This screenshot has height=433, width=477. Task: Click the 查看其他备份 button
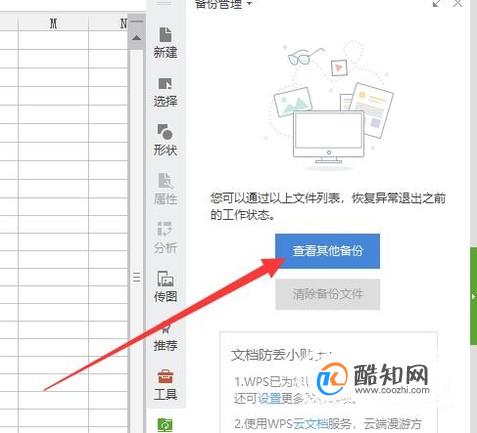click(x=327, y=251)
